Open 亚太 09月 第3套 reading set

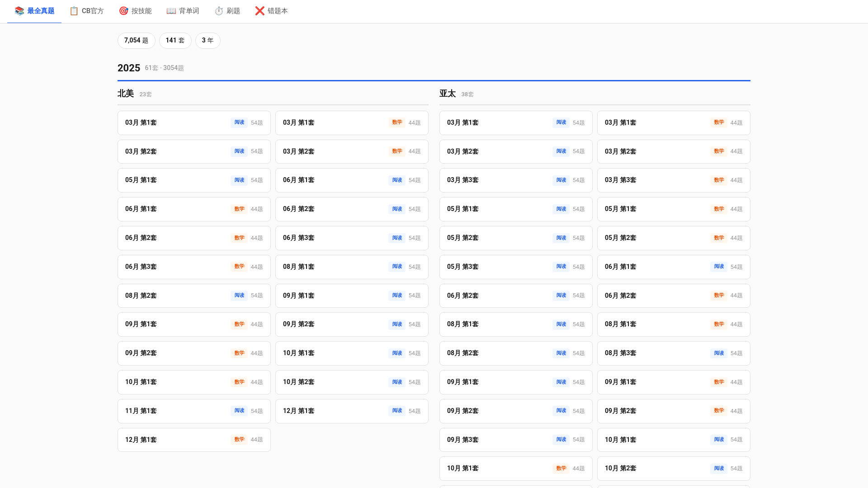click(x=515, y=440)
